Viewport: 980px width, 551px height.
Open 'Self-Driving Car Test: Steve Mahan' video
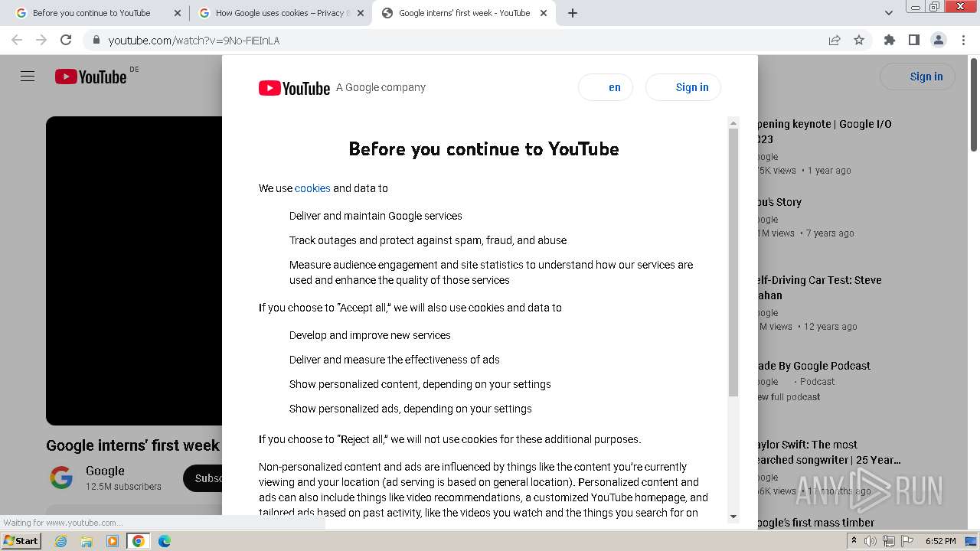tap(819, 288)
